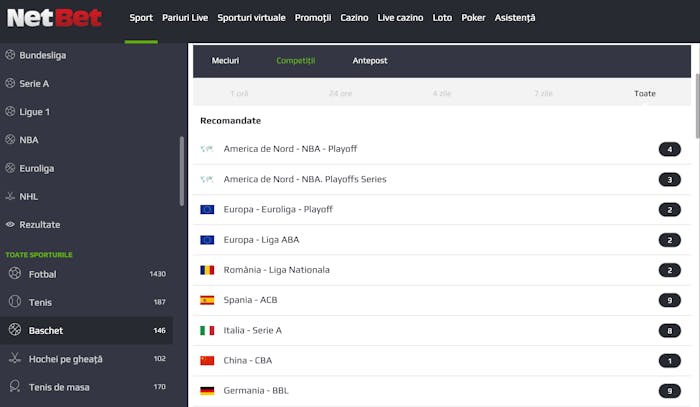Click the Romania flag icon

(207, 270)
